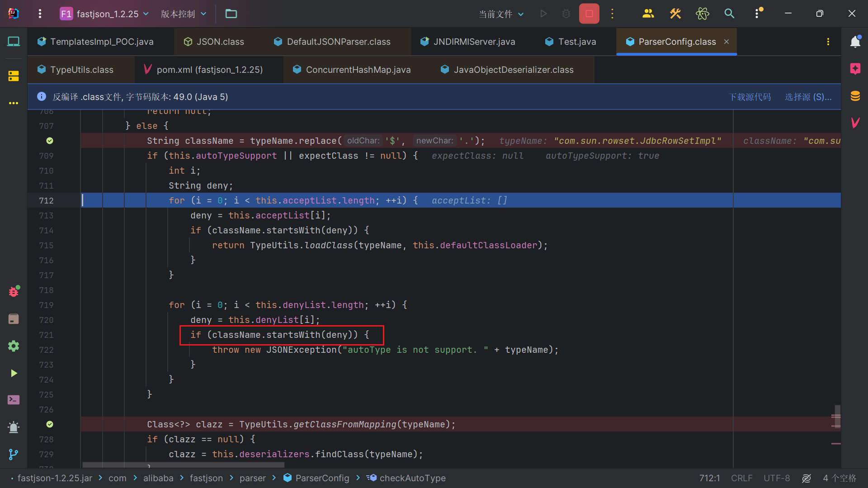Click line number 721 in the gutter
868x488 pixels.
[x=46, y=335]
